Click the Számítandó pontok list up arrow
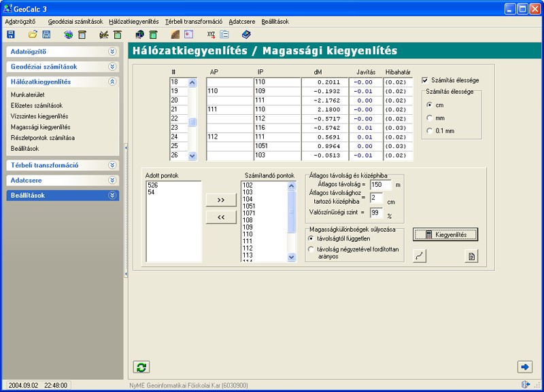The image size is (544, 392). [292, 186]
